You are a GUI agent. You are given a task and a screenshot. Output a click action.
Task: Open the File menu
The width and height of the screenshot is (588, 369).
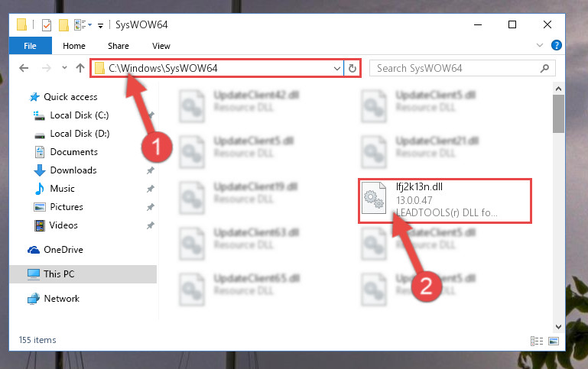coord(31,46)
